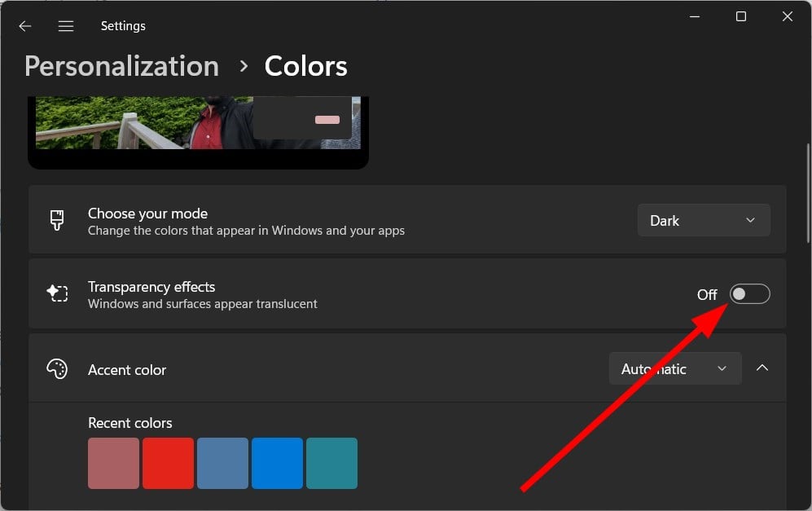Select the red recent color swatch
812x511 pixels.
coord(168,463)
